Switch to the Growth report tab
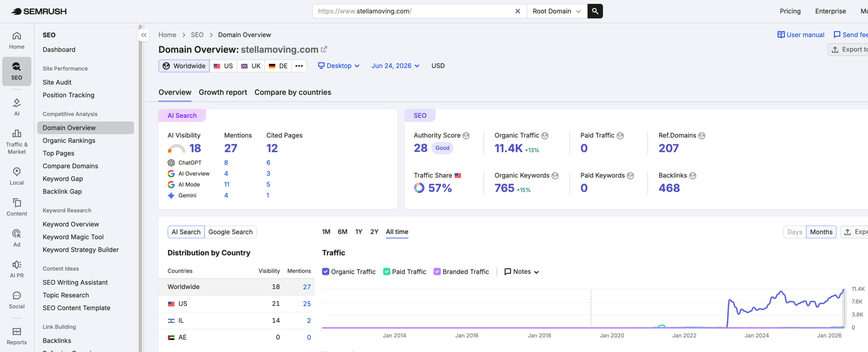This screenshot has height=352, width=868. (223, 92)
